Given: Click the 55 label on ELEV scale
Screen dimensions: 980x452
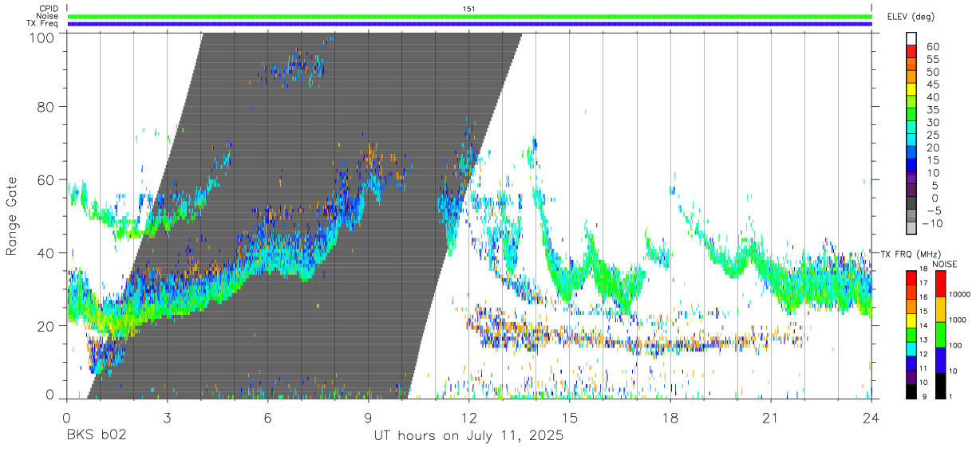Looking at the screenshot, I should pyautogui.click(x=932, y=60).
